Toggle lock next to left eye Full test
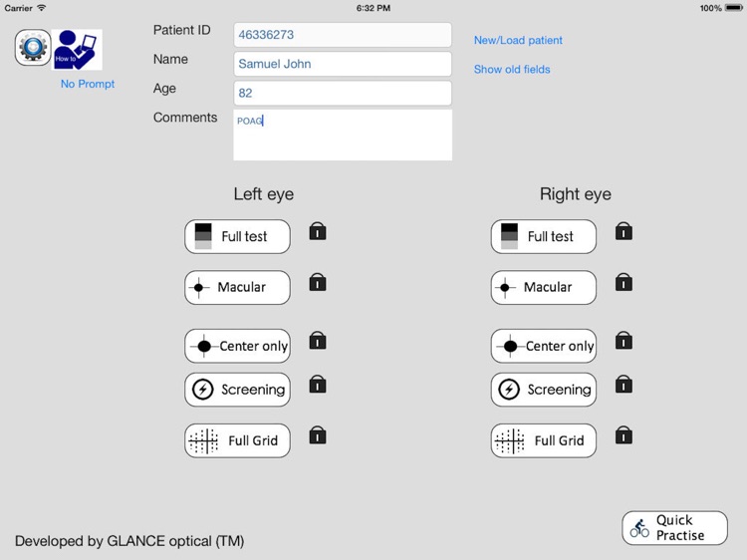747x560 pixels. pyautogui.click(x=318, y=232)
